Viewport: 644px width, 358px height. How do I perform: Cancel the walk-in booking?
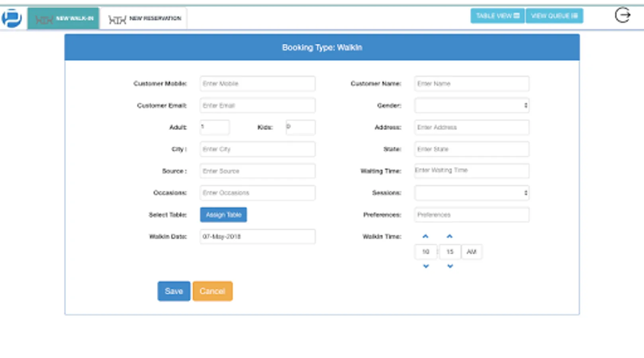point(213,291)
